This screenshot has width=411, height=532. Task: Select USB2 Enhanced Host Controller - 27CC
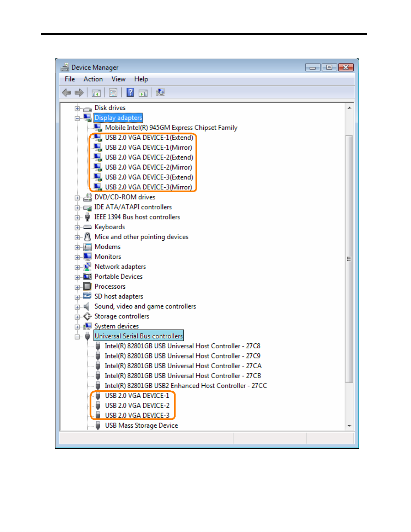[x=186, y=386]
